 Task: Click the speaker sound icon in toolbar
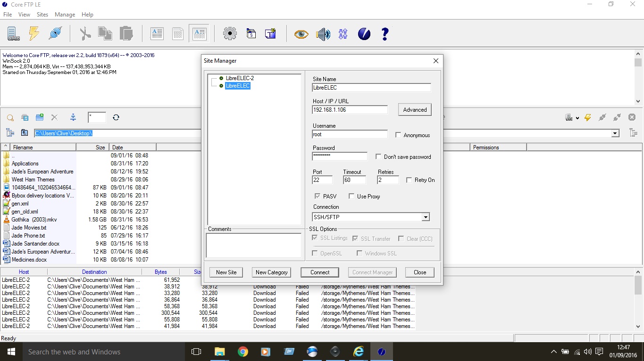(323, 34)
